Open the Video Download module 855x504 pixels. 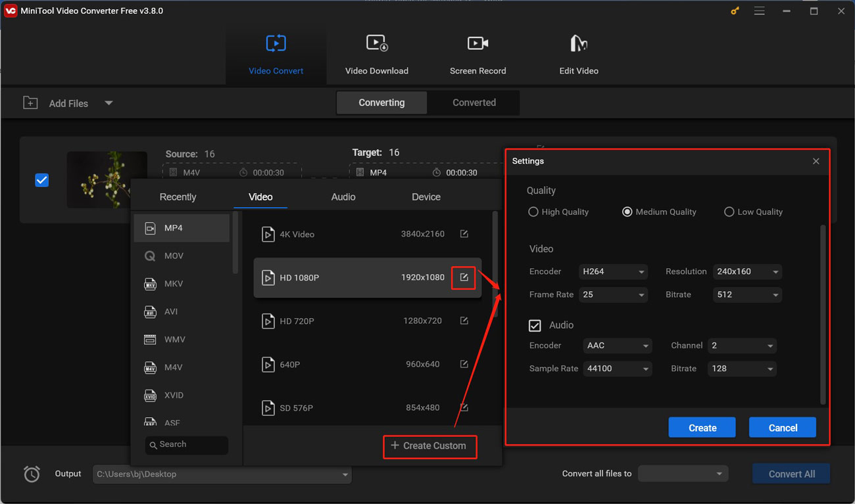[x=377, y=55]
